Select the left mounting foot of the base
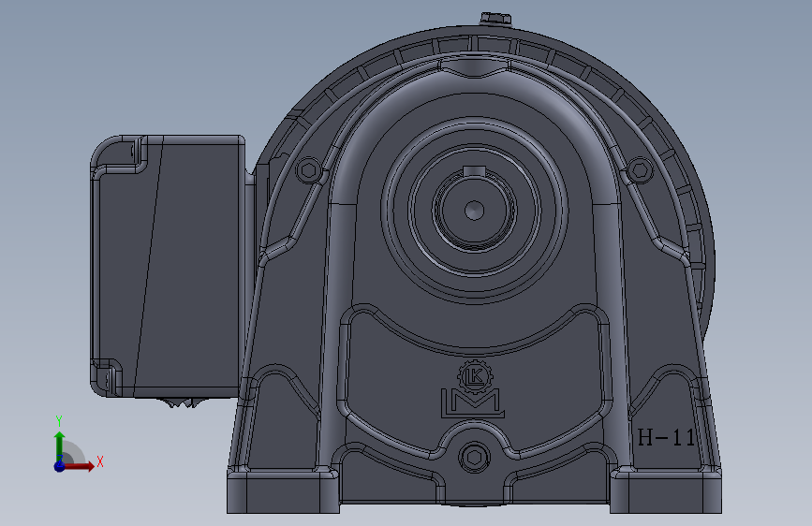Screen dimensions: 812x526 click(x=283, y=490)
